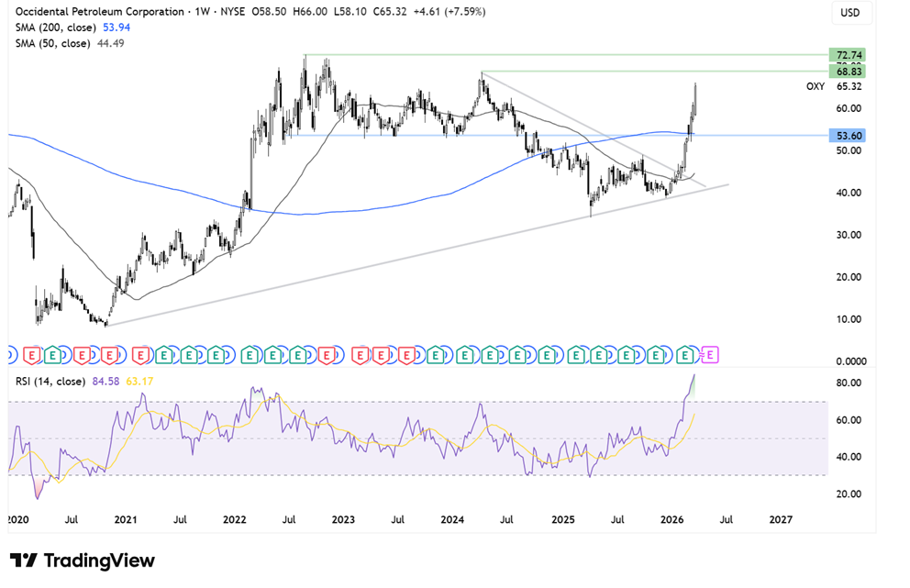
Task: Click the lone red E marker between green markers near 2023
Action: tap(327, 355)
